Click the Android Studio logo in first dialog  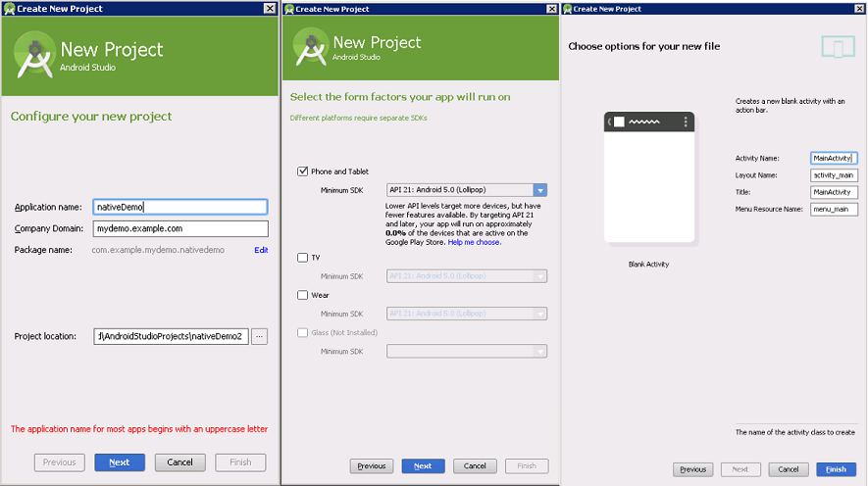click(34, 54)
